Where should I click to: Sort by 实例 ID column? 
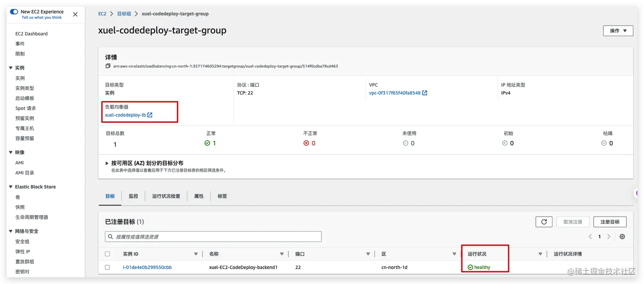pyautogui.click(x=196, y=254)
